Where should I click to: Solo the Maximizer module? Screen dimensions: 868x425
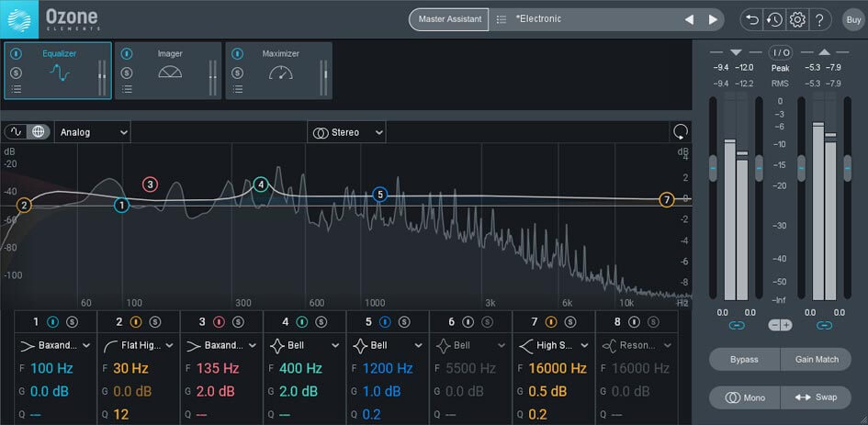click(x=238, y=73)
